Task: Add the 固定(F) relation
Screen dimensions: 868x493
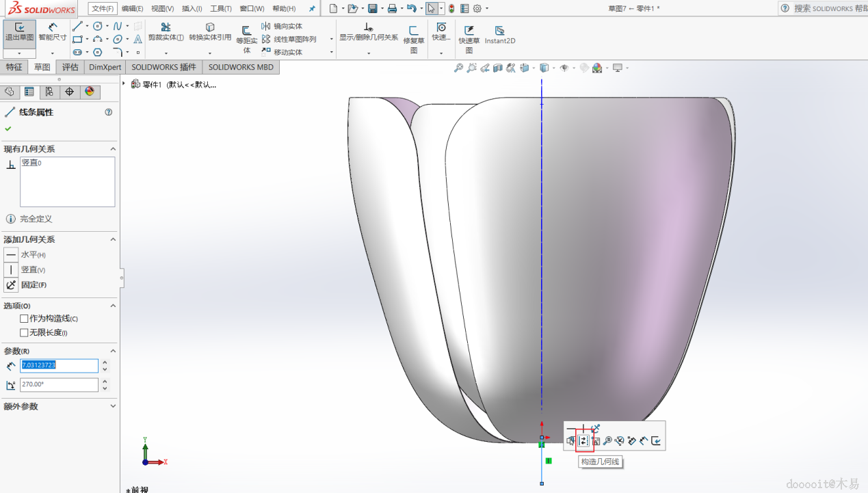Action: (11, 285)
